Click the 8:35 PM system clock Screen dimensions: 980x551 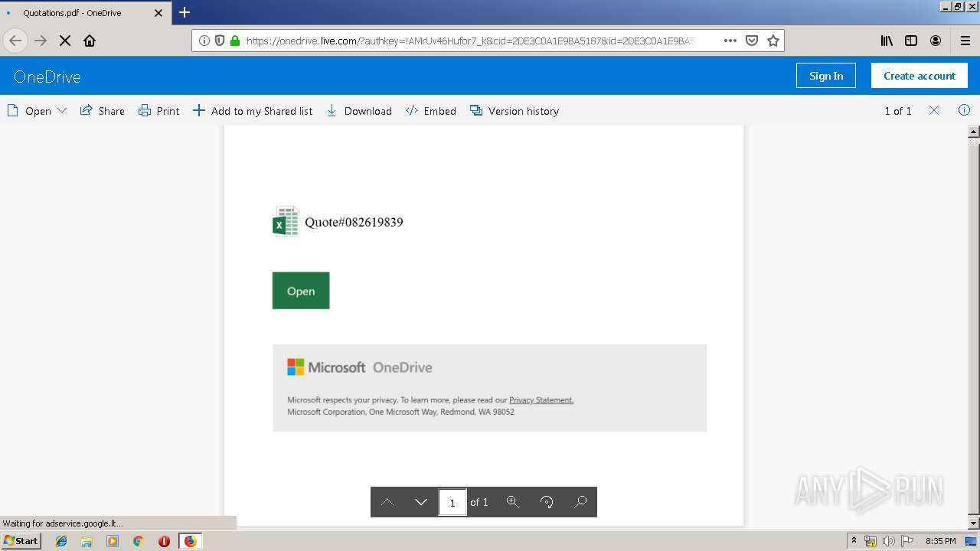coord(941,541)
